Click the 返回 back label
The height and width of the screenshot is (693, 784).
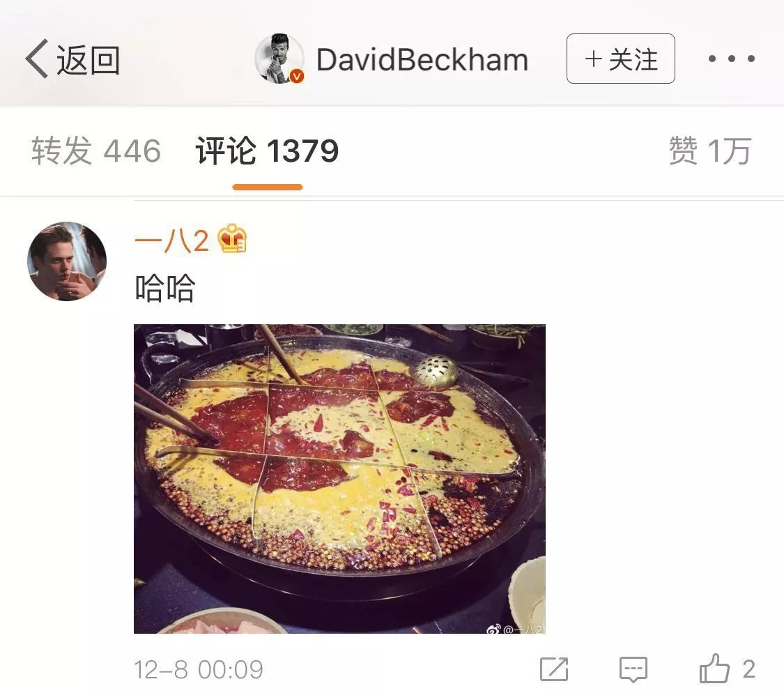point(88,59)
